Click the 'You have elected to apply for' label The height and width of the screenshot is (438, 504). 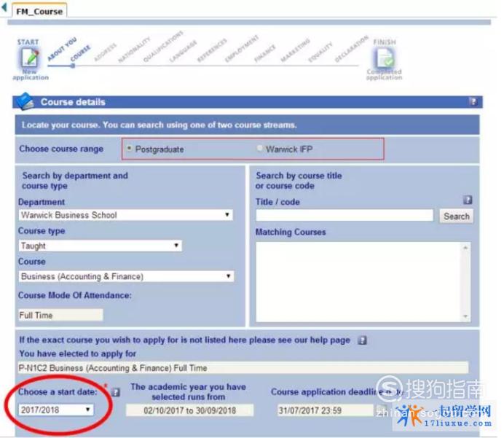[77, 353]
